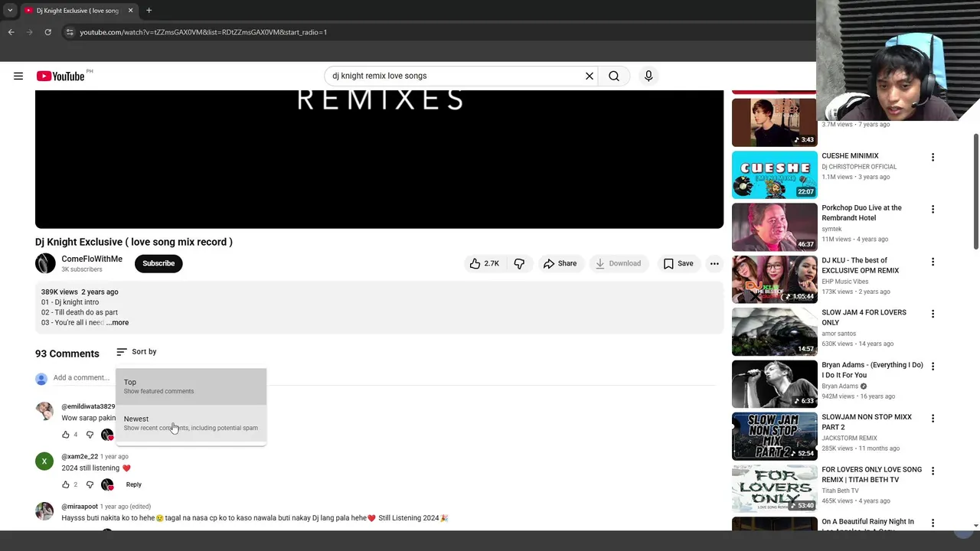Dislike the video with the thumbs-down
The height and width of the screenshot is (551, 980).
[519, 263]
